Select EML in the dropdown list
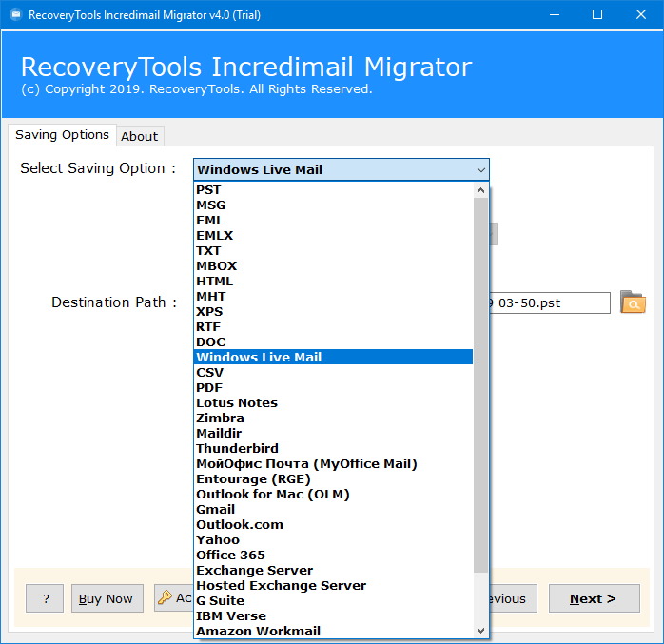664x644 pixels. (x=333, y=221)
